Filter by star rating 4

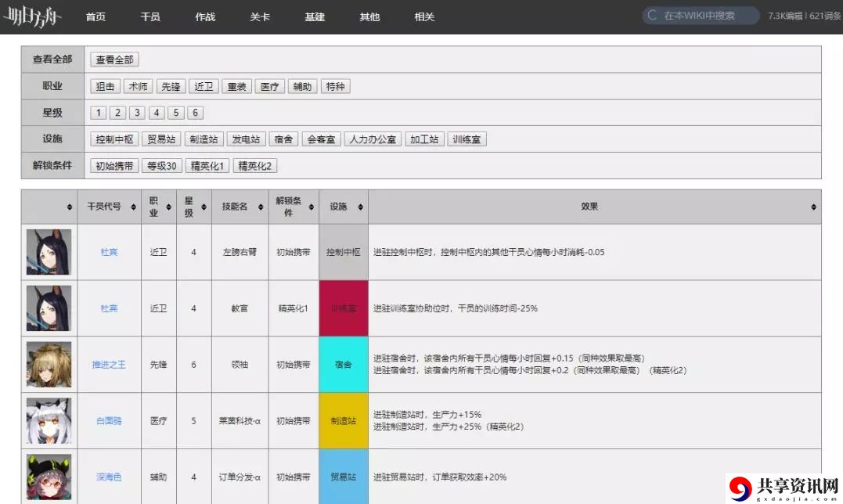[x=157, y=113]
